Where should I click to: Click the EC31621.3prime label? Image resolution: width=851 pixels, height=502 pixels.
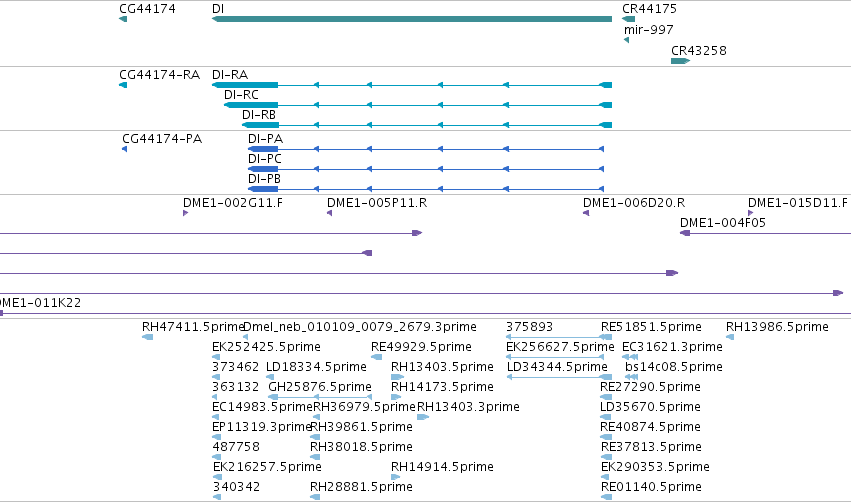pos(672,347)
